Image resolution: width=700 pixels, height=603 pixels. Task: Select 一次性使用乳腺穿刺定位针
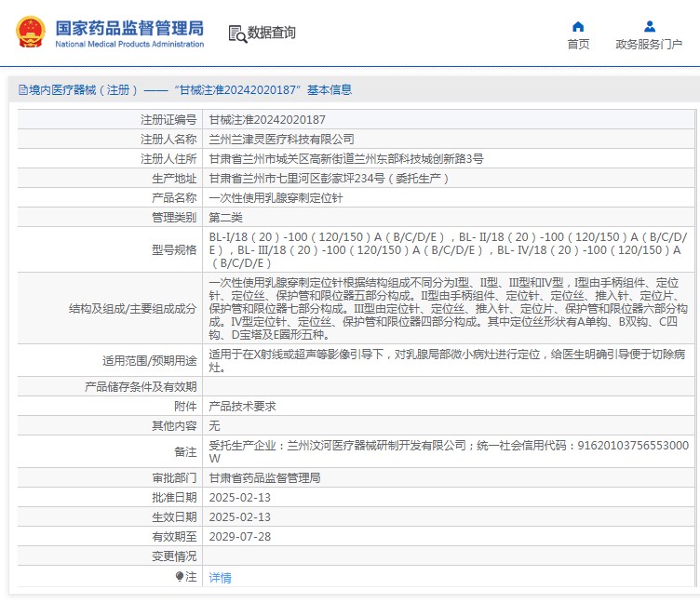click(276, 197)
